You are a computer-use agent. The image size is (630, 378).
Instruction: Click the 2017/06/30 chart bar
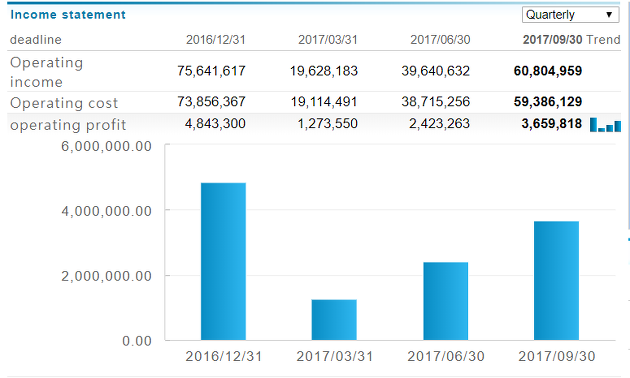[446, 301]
